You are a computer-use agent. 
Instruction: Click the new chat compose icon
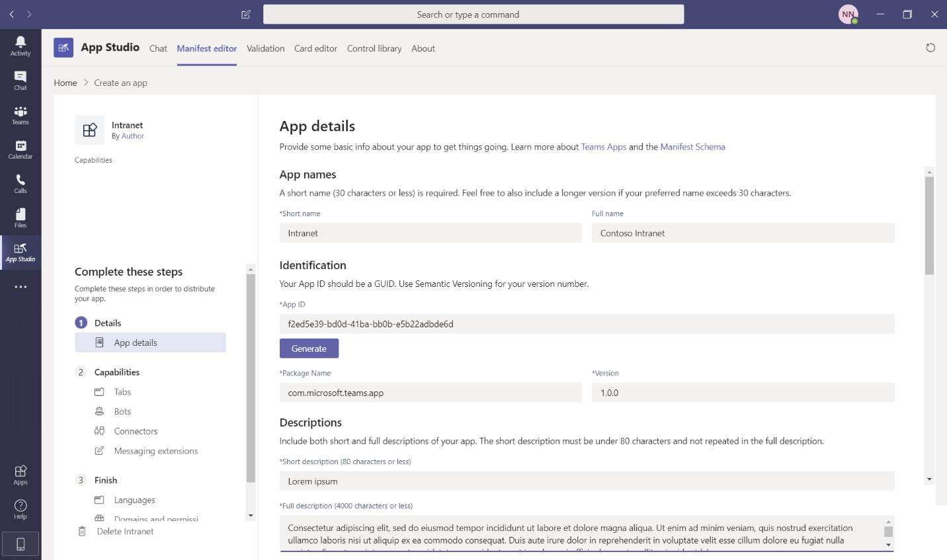246,15
